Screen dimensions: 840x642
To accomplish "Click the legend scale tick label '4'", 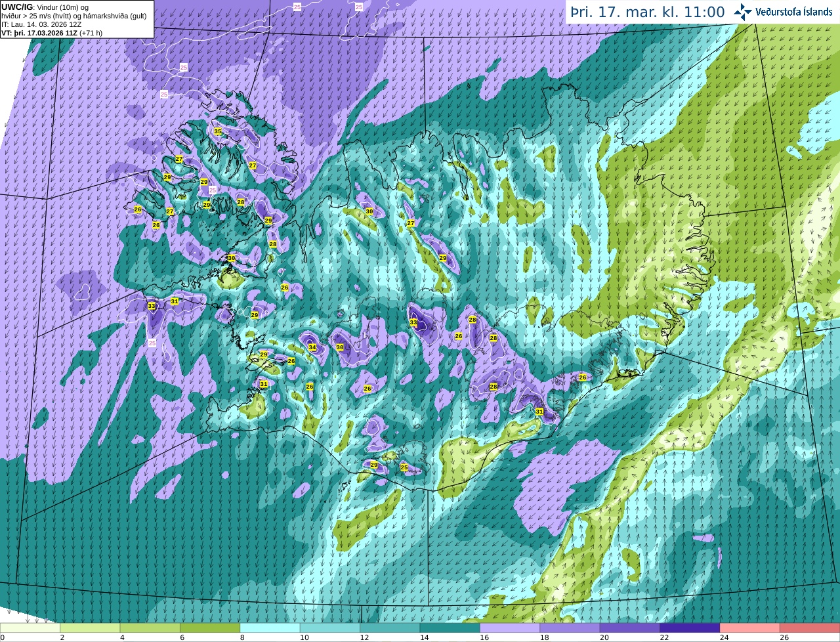I will (x=122, y=637).
